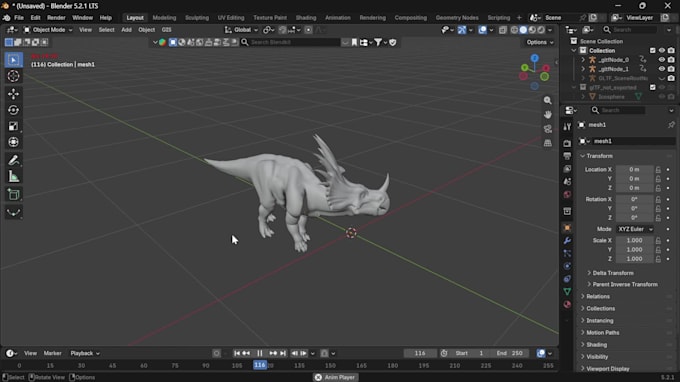Open the Tool properties tab
Image resolution: width=680 pixels, height=382 pixels.
pos(567,127)
